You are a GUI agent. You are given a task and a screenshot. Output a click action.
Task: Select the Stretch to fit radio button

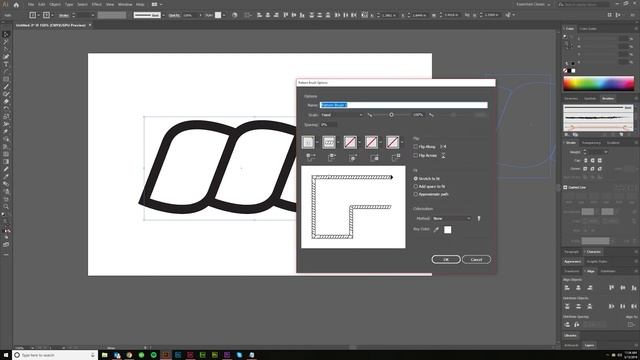pyautogui.click(x=416, y=178)
